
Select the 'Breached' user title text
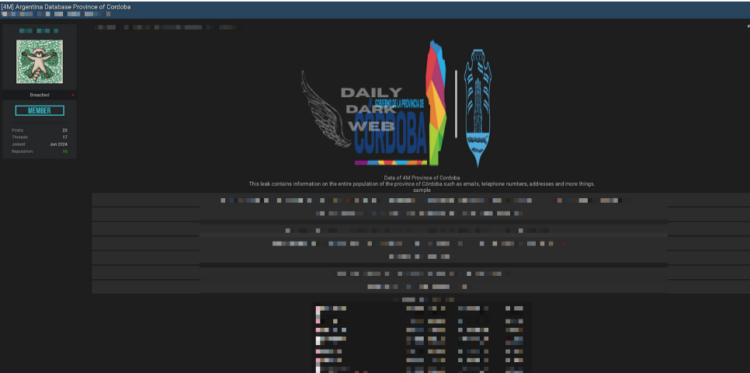39,95
